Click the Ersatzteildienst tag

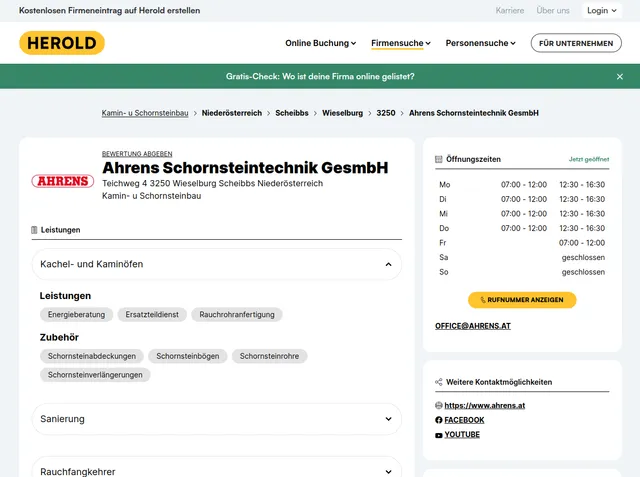point(152,315)
